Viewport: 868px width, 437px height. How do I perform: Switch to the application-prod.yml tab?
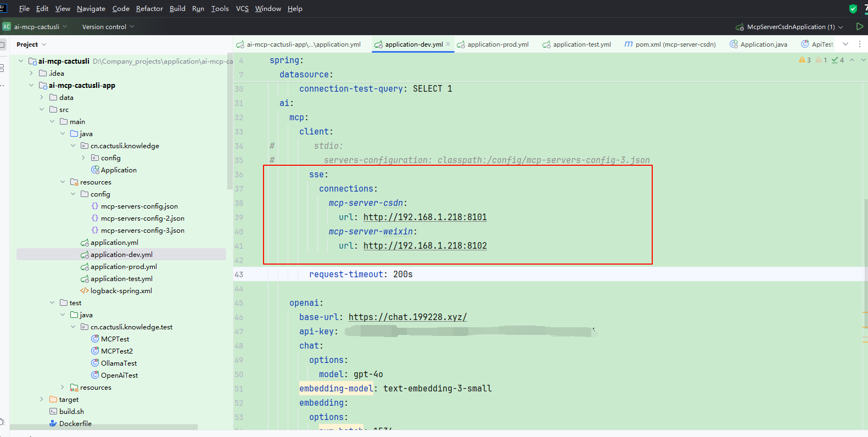pos(493,44)
